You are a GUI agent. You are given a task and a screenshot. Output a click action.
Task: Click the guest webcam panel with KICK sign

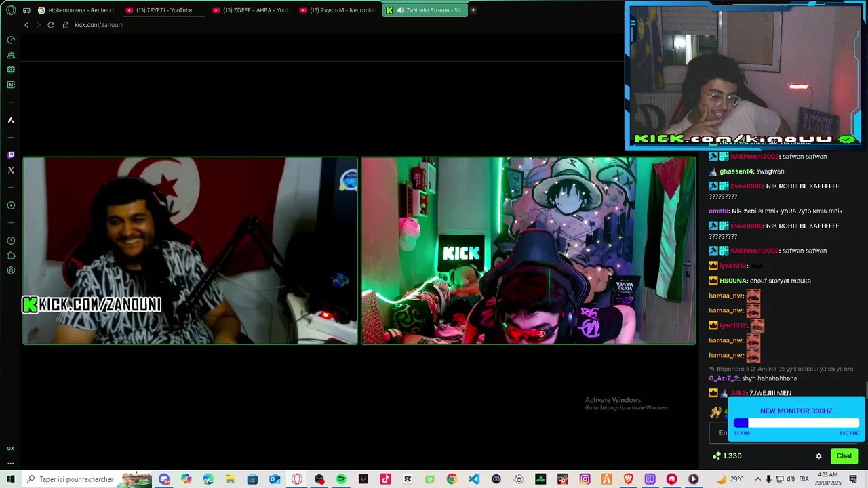(x=528, y=251)
